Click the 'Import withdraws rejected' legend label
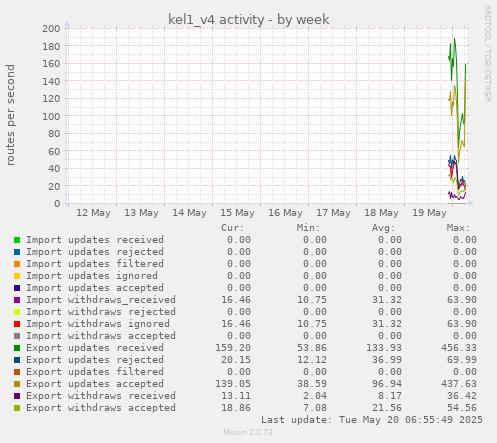Screen dimensions: 497x443 point(101,312)
